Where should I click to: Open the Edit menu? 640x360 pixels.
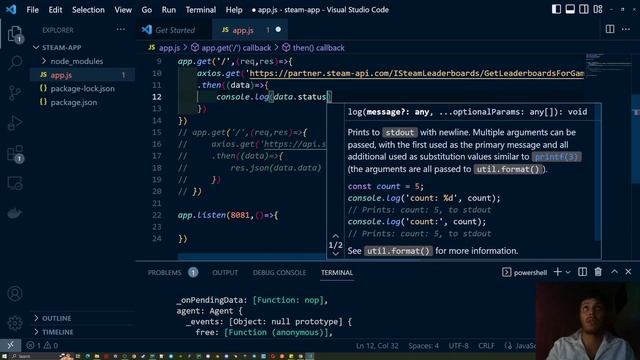click(55, 10)
